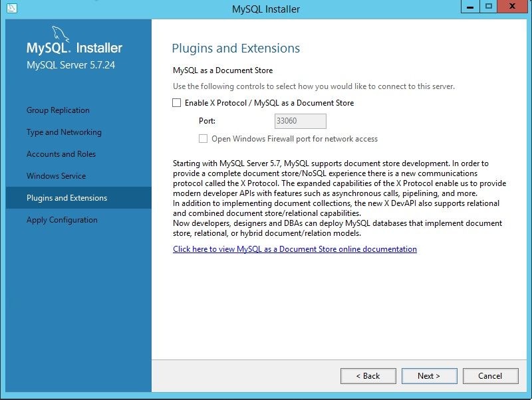
Task: Click the MySQL Server 5.7.24 version text
Action: point(71,65)
